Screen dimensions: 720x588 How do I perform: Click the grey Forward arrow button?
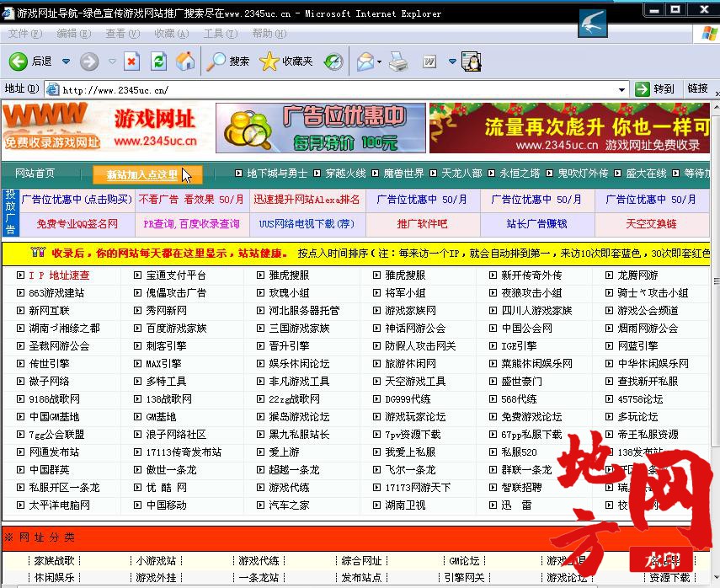coord(89,61)
